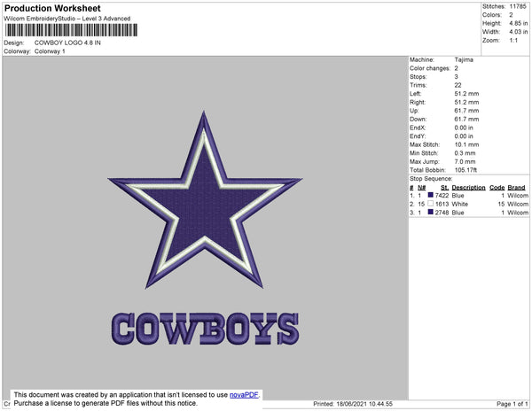Click the 'St.' column header
The image size is (532, 411).
(445, 188)
